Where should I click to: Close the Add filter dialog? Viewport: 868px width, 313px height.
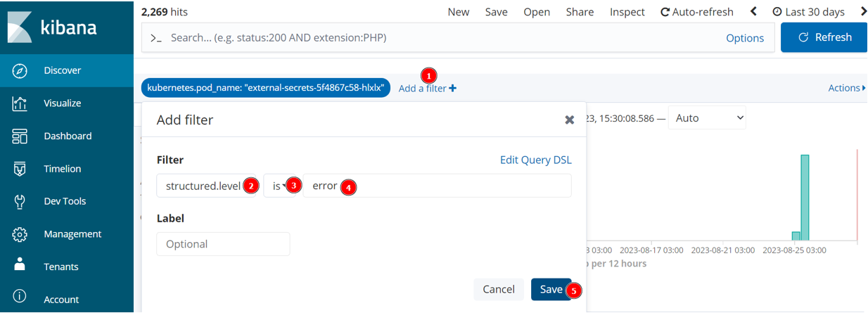tap(570, 120)
